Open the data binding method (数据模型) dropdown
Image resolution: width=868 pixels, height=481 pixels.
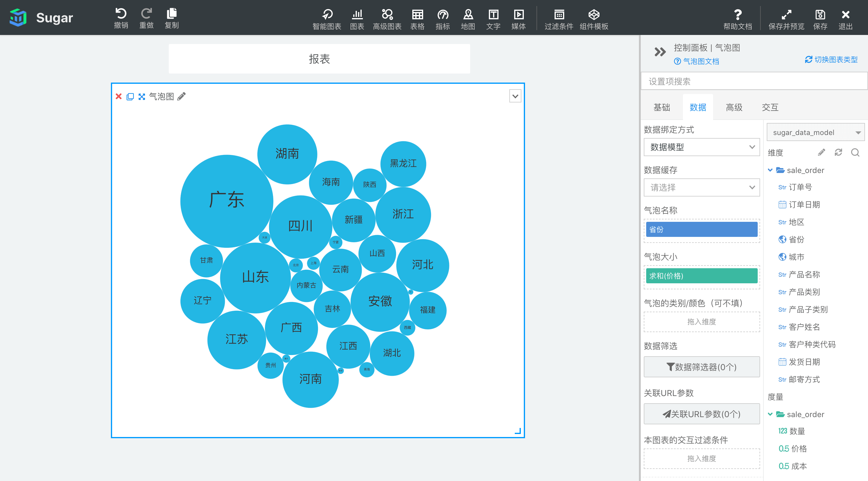tap(702, 147)
